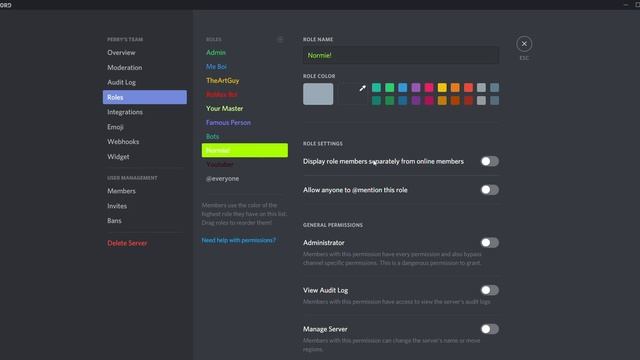Toggle the Manage Server permission

[489, 329]
